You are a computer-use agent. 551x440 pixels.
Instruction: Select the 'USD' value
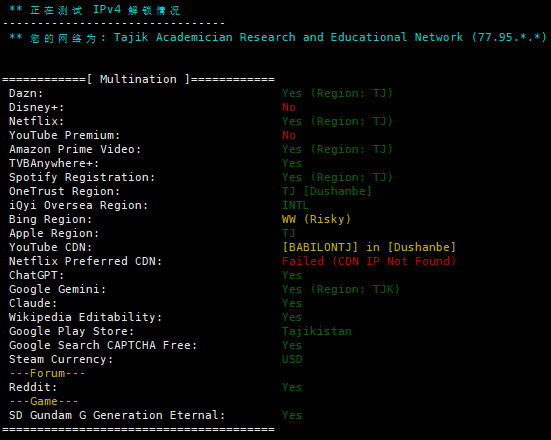click(292, 360)
